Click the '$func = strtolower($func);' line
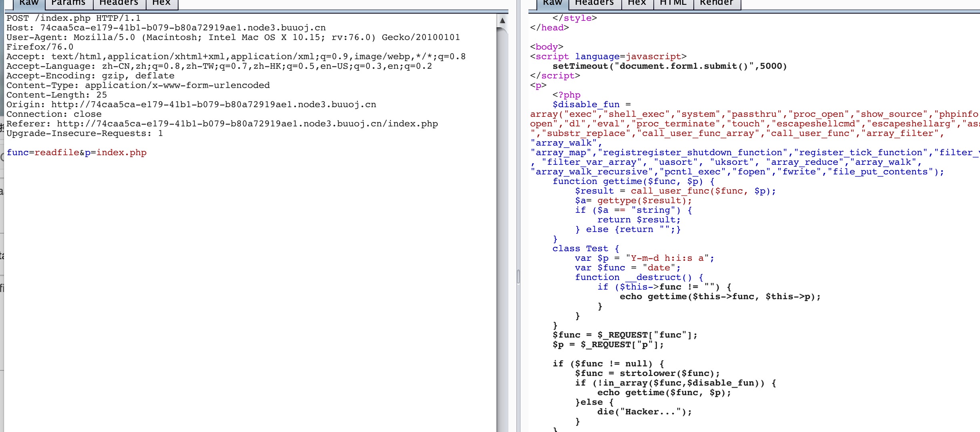980x432 pixels. (x=648, y=374)
